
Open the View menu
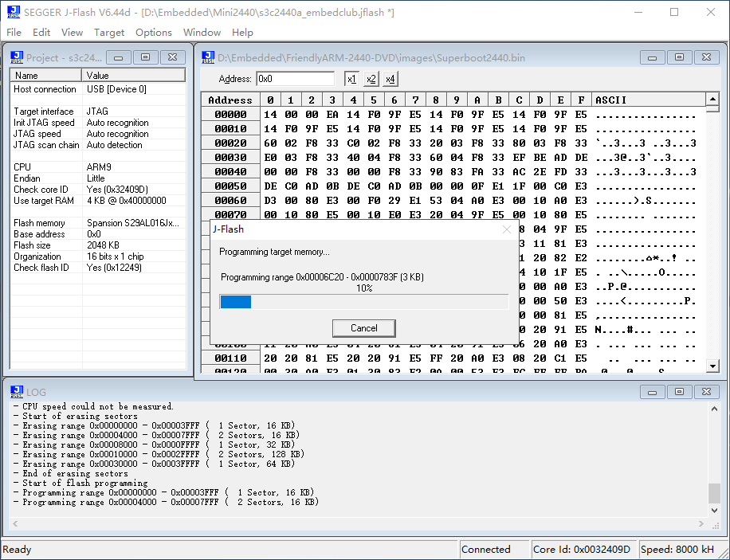(73, 32)
